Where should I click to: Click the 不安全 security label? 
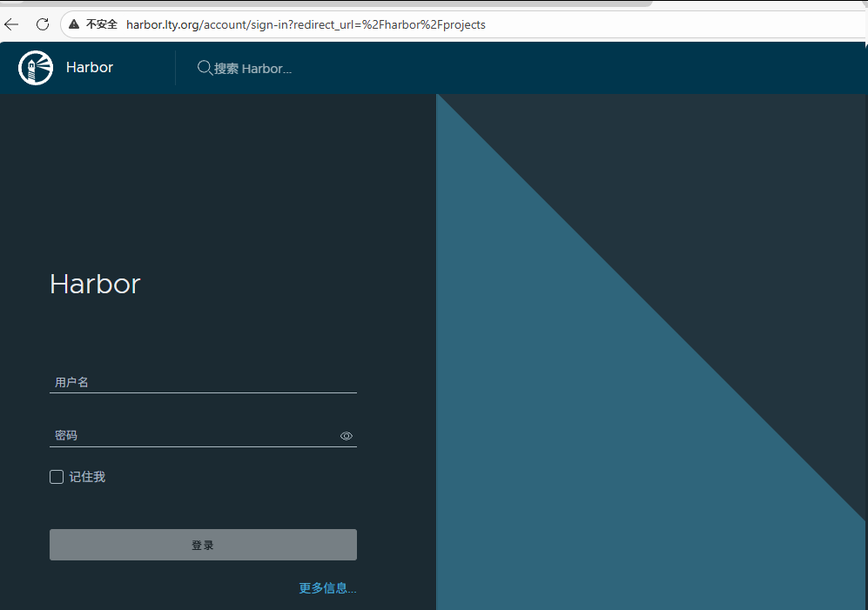tap(102, 24)
